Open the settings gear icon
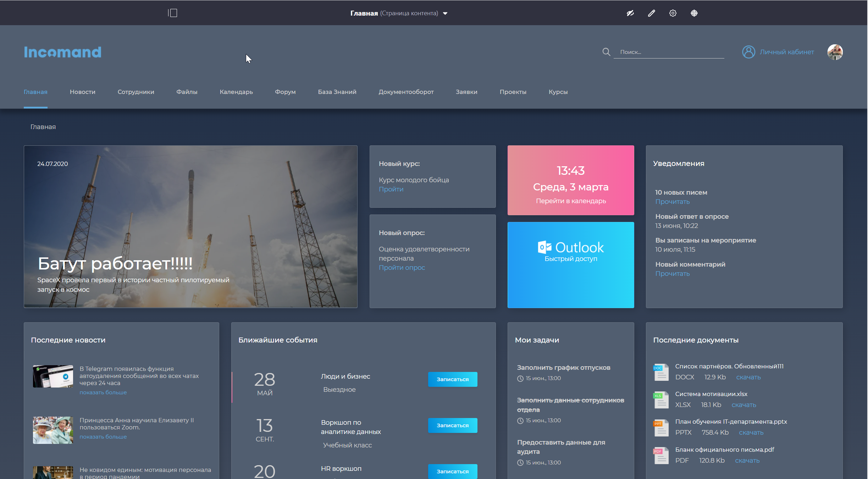 (x=673, y=13)
